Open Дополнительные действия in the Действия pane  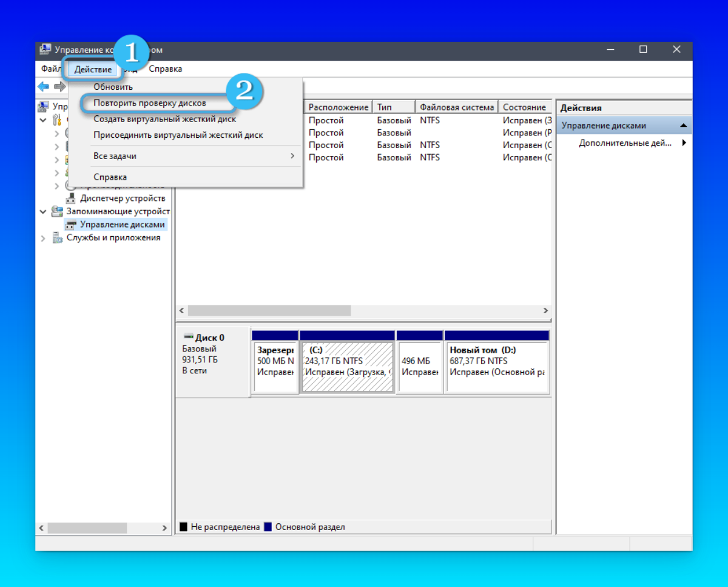tap(625, 143)
